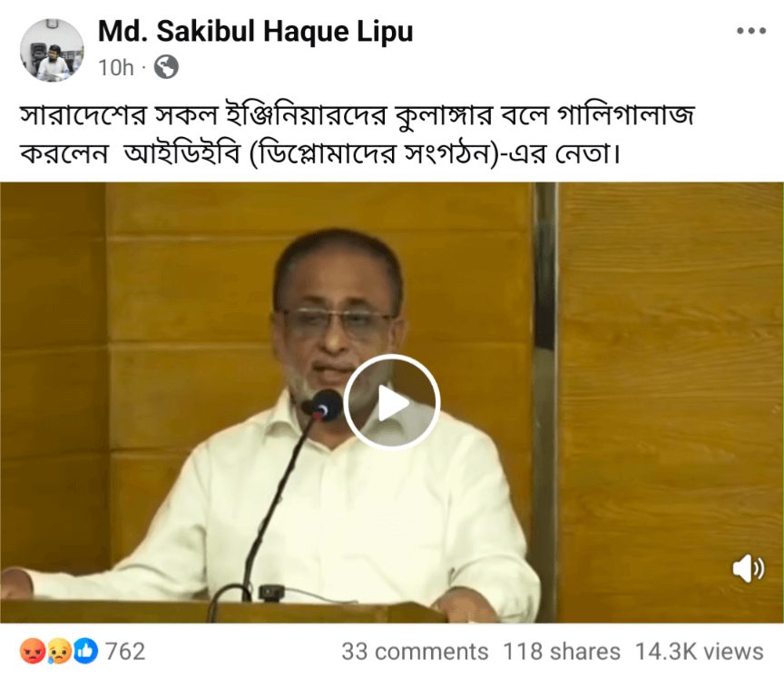The image size is (784, 688).
Task: Click the Bengali post caption text
Action: point(358,134)
